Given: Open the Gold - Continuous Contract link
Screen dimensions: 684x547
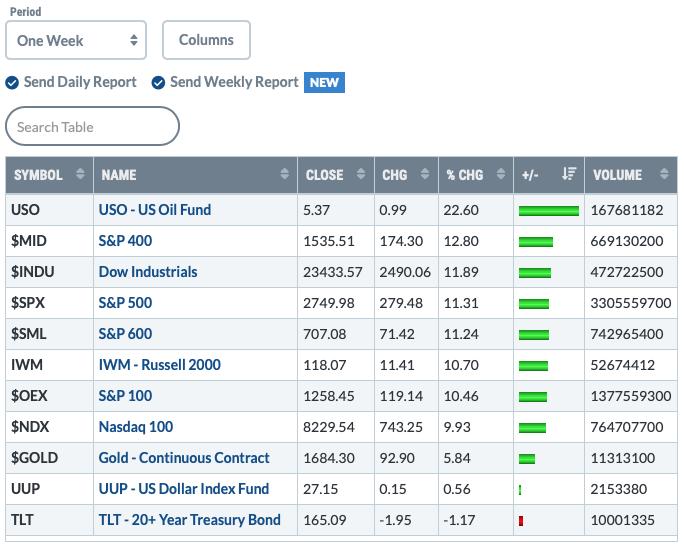Looking at the screenshot, I should (184, 458).
